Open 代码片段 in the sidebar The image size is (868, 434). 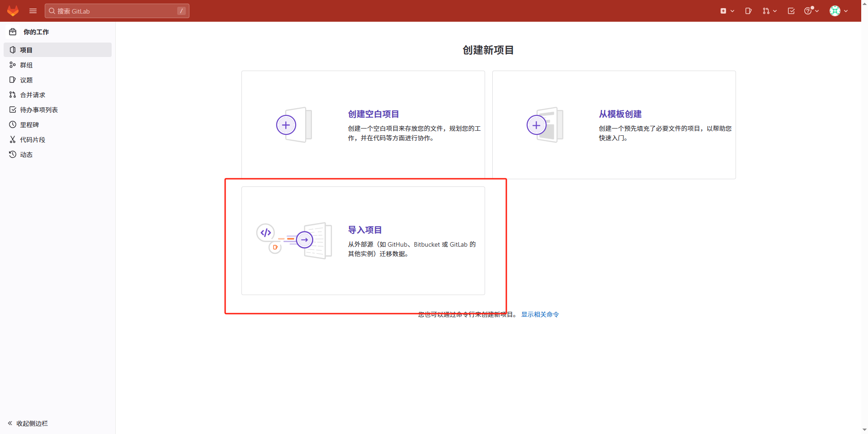click(57, 139)
